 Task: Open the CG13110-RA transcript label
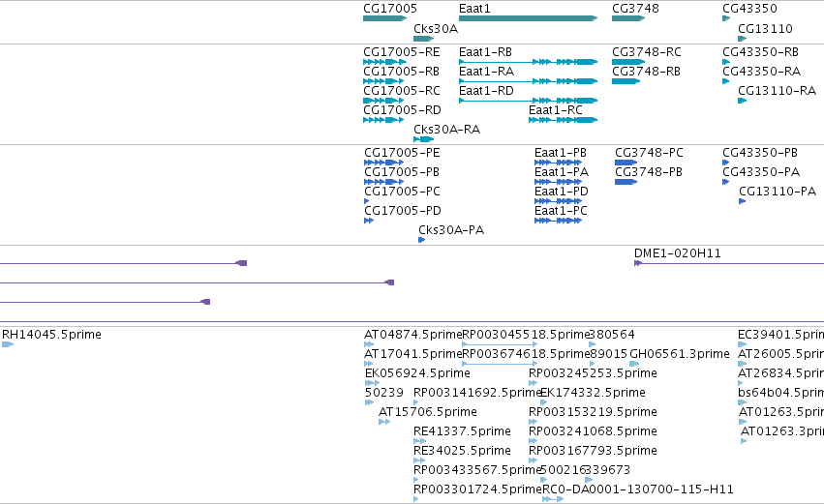click(777, 91)
